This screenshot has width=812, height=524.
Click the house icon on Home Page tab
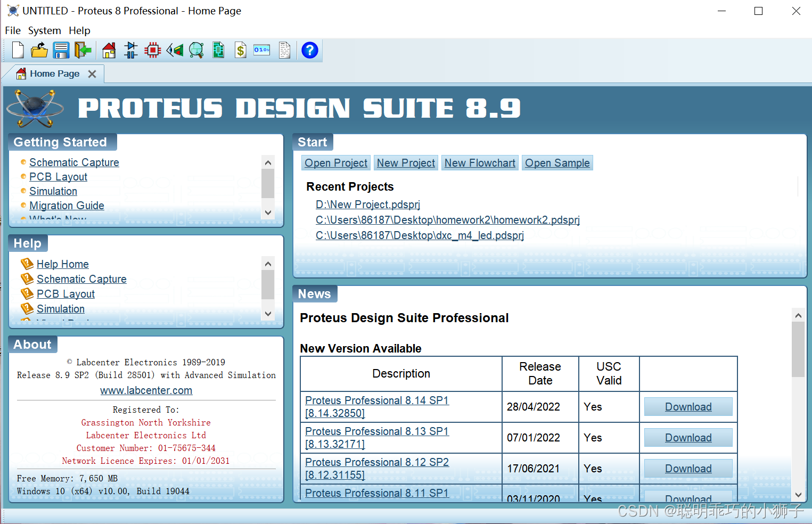click(21, 73)
